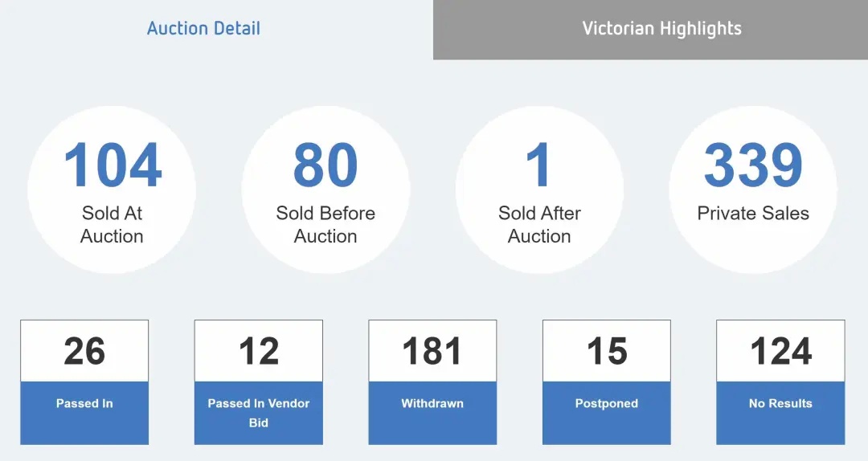Click the Postponed stat card
This screenshot has height=461, width=868.
[x=607, y=381]
